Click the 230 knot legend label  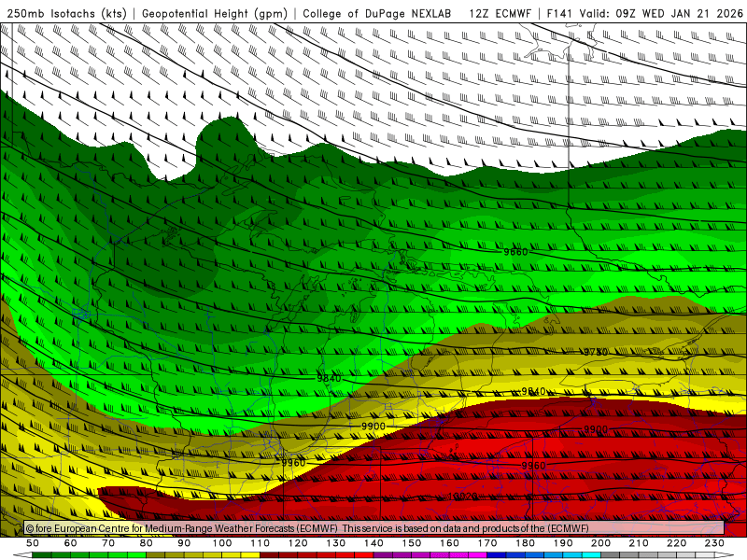(714, 543)
